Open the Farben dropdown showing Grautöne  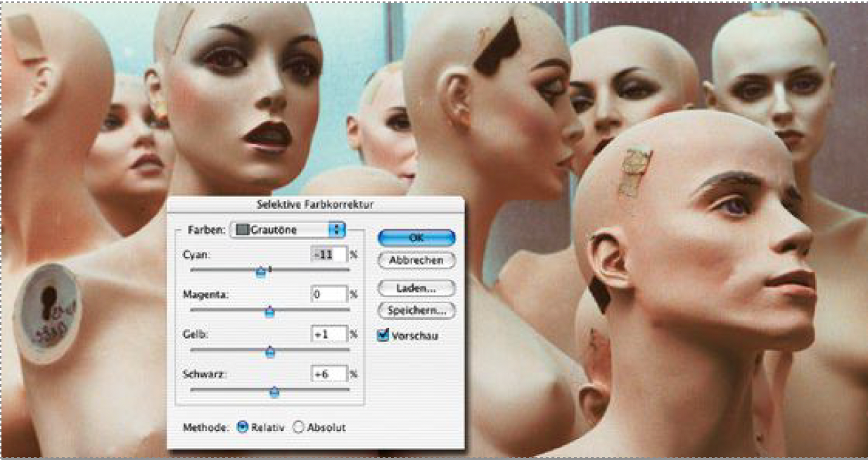[288, 229]
